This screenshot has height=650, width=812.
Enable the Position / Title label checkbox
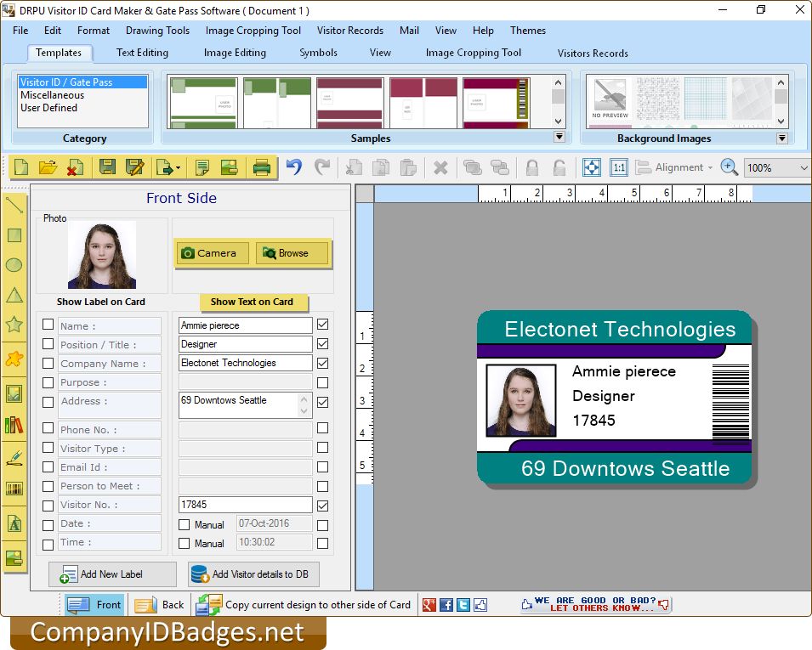[48, 343]
